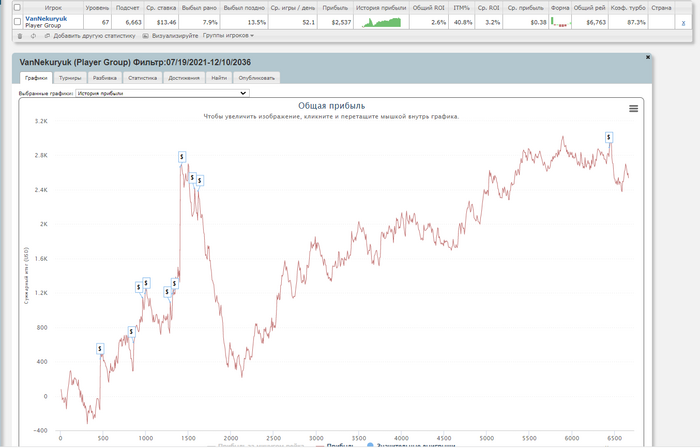Sort by the Игрок column header

click(53, 8)
